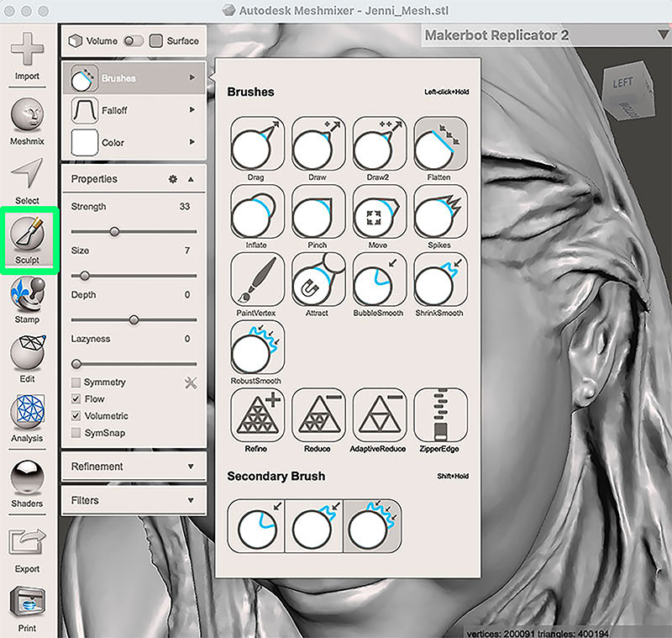The height and width of the screenshot is (638, 672).
Task: Choose the Drag brush
Action: point(257,144)
